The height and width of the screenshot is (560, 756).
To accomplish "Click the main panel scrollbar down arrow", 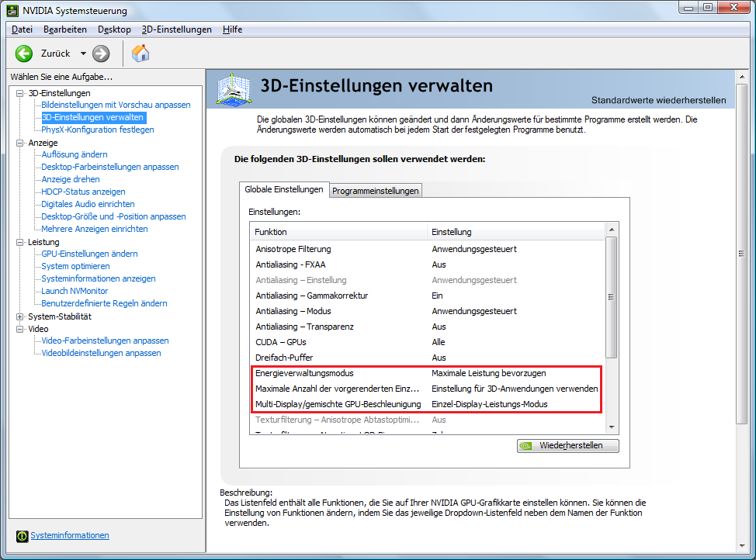I will 742,545.
